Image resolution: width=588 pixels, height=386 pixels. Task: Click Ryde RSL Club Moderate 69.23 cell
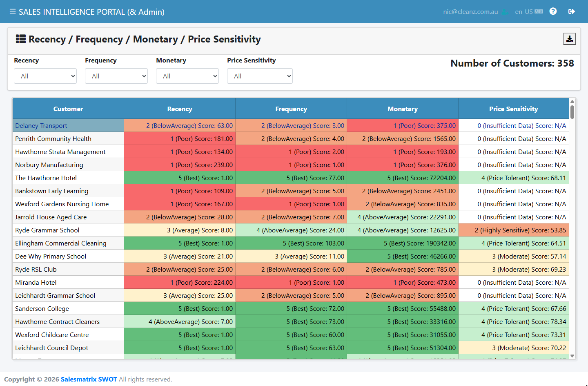point(514,269)
